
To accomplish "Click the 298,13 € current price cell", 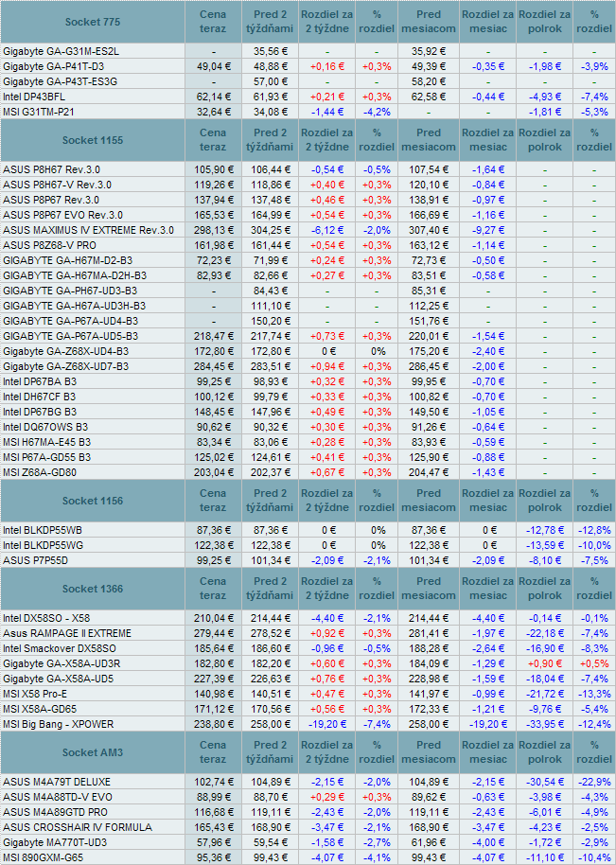I will [x=214, y=231].
